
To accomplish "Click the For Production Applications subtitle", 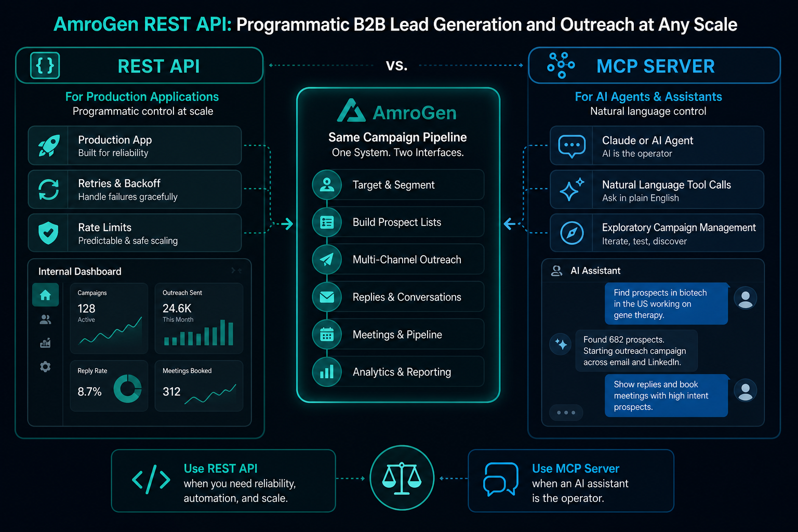I will pos(142,97).
